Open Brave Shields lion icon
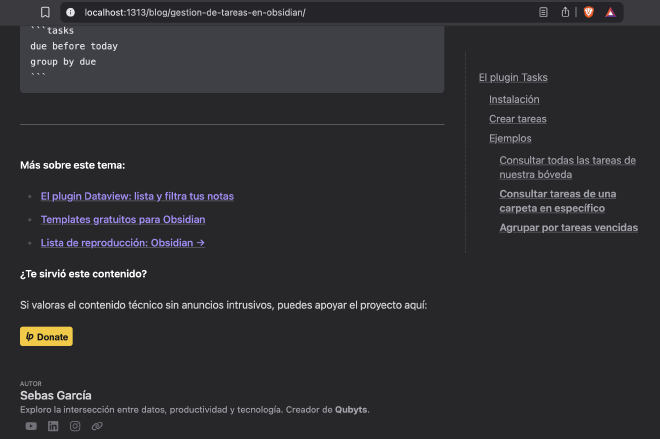Image resolution: width=660 pixels, height=439 pixels. click(588, 12)
